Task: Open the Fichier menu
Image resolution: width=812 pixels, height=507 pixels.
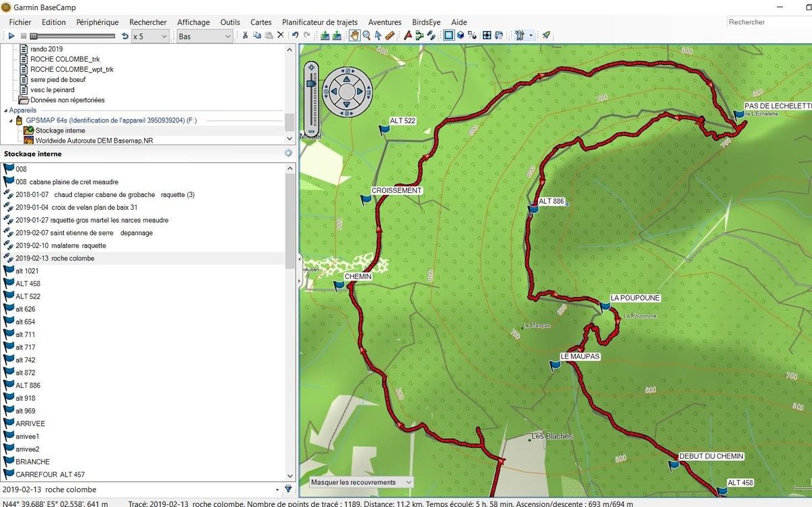Action: (20, 22)
